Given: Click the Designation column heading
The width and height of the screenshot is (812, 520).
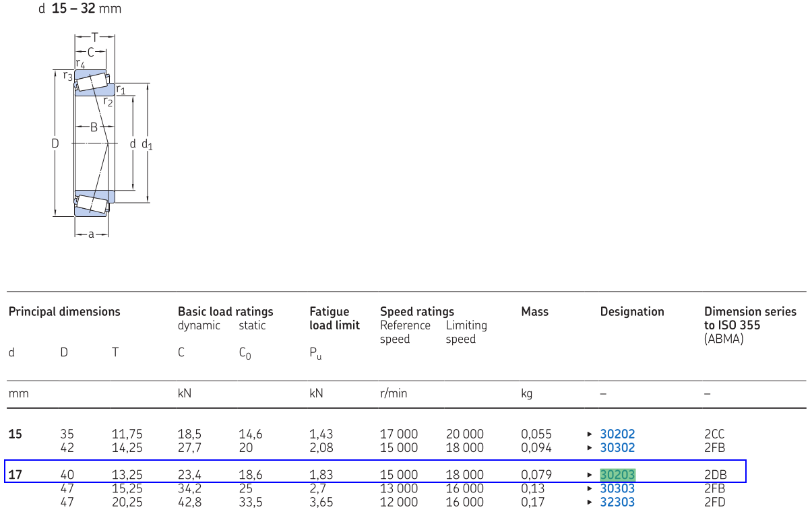Looking at the screenshot, I should (x=631, y=311).
